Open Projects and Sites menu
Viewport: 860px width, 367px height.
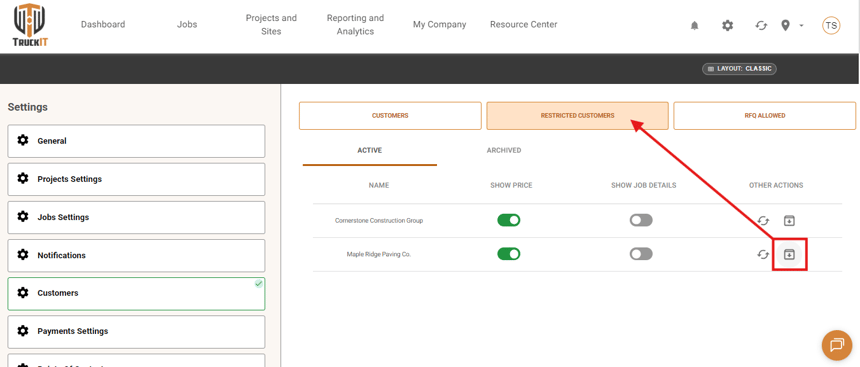271,25
